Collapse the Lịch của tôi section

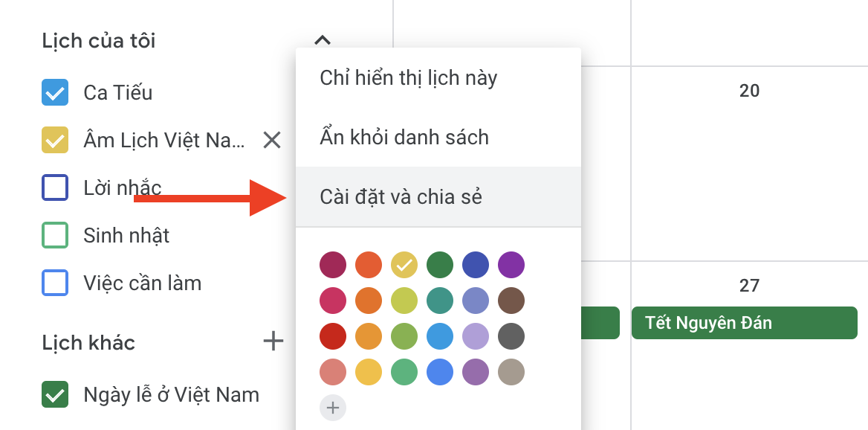point(322,40)
